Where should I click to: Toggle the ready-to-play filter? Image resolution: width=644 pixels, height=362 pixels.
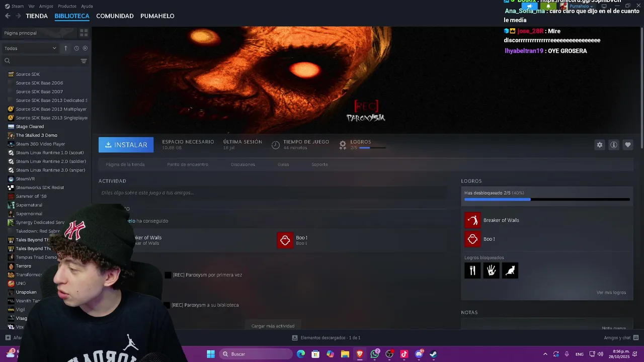pyautogui.click(x=85, y=48)
